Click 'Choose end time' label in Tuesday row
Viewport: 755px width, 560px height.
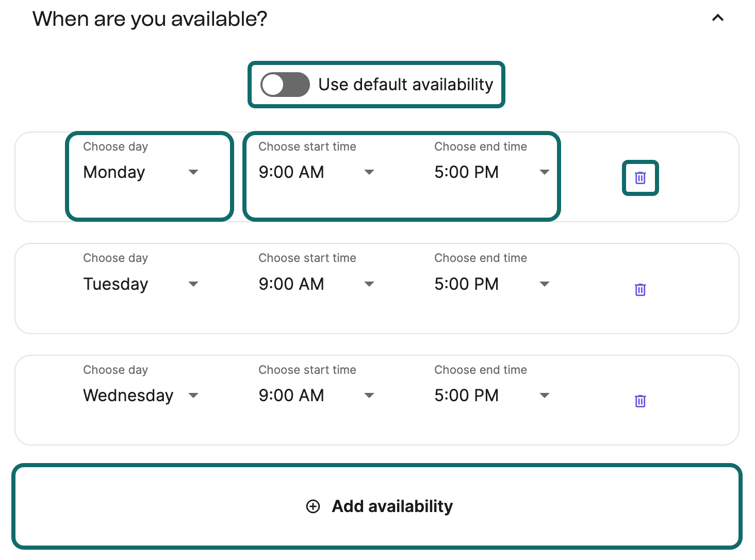(x=480, y=258)
